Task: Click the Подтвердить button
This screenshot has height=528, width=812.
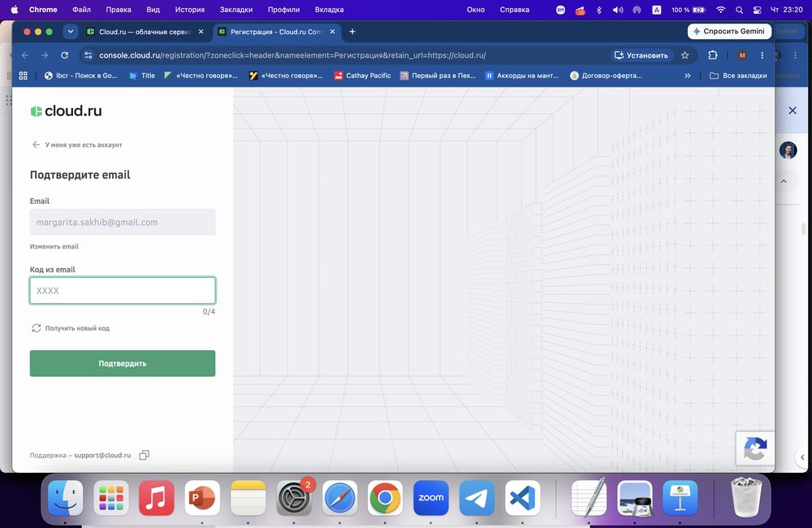Action: 123,363
